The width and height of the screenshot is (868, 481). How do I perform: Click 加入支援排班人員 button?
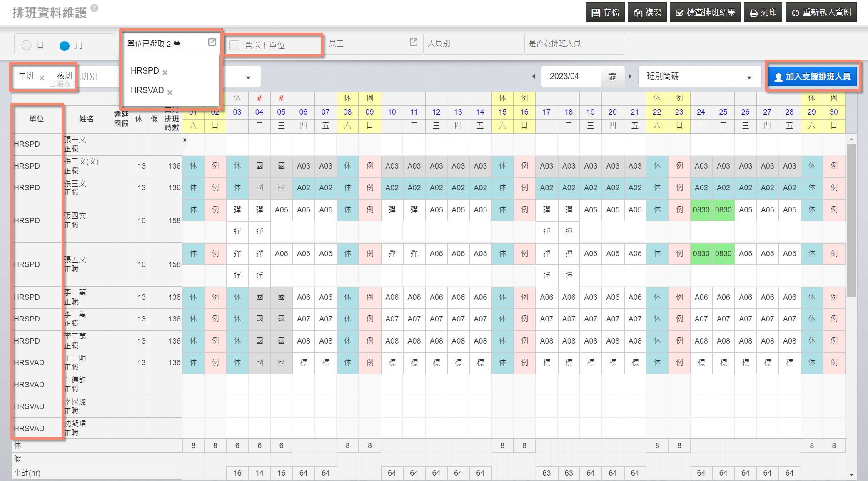tap(812, 77)
